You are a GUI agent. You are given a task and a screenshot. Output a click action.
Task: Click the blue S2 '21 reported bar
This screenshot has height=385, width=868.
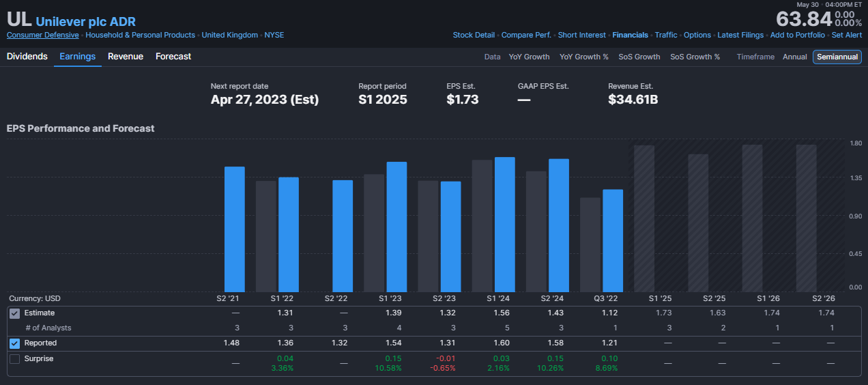(x=235, y=229)
